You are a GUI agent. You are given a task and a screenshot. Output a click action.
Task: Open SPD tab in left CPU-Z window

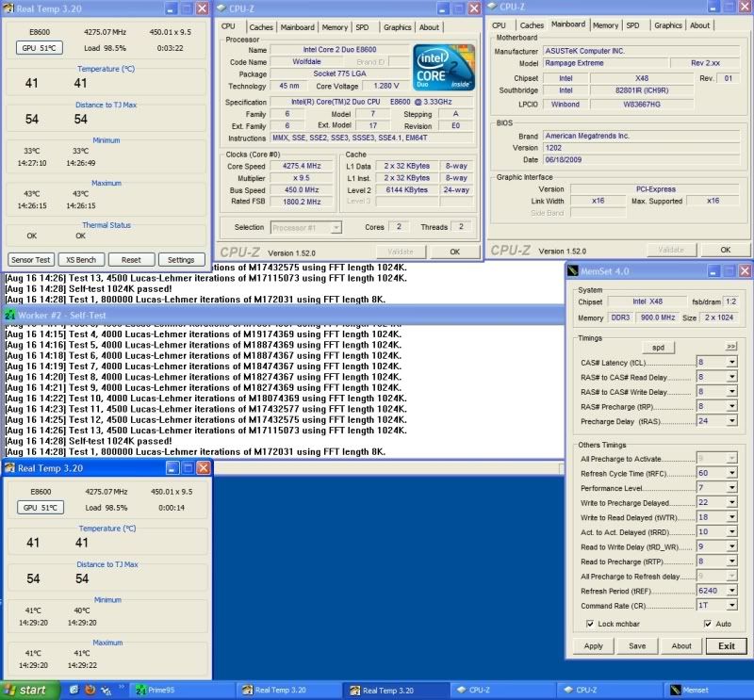363,27
